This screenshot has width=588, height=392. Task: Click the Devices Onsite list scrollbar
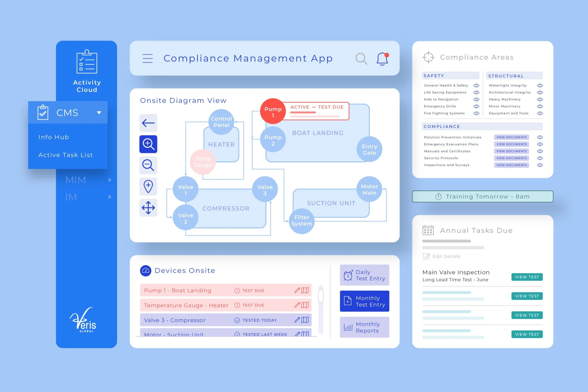point(321,296)
